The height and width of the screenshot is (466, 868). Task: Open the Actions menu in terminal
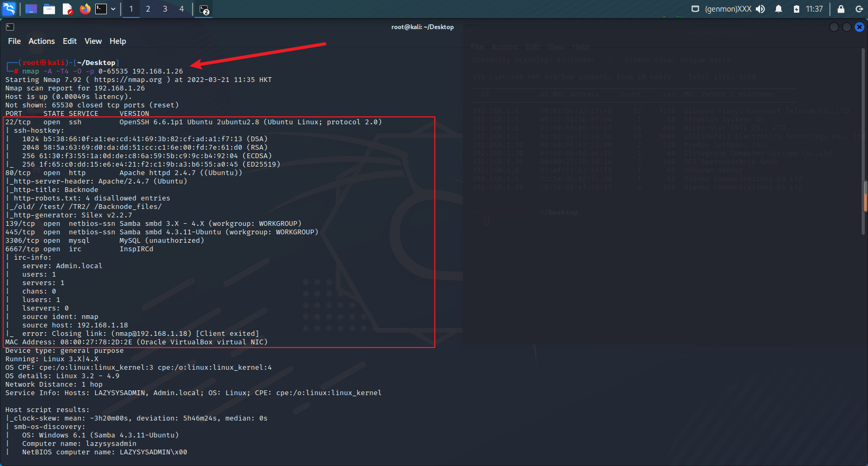pos(41,41)
